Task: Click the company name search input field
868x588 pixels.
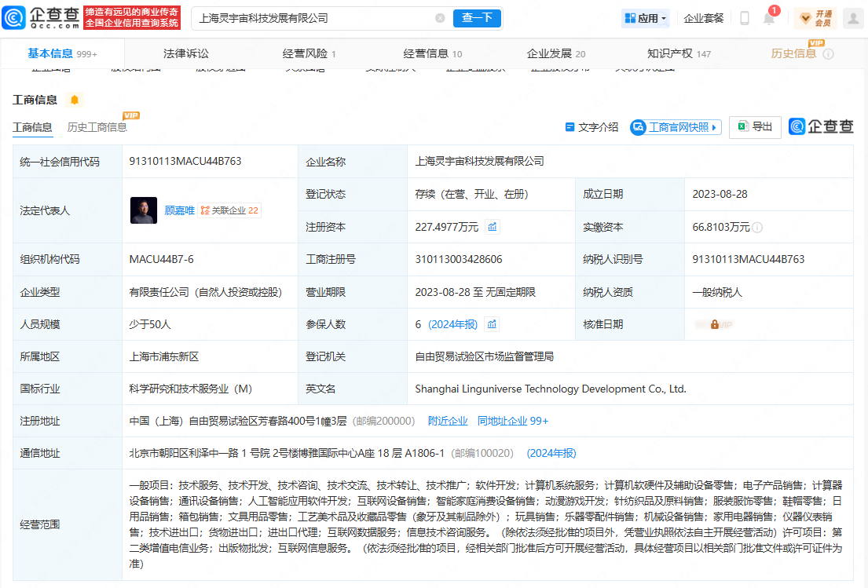Action: click(314, 18)
